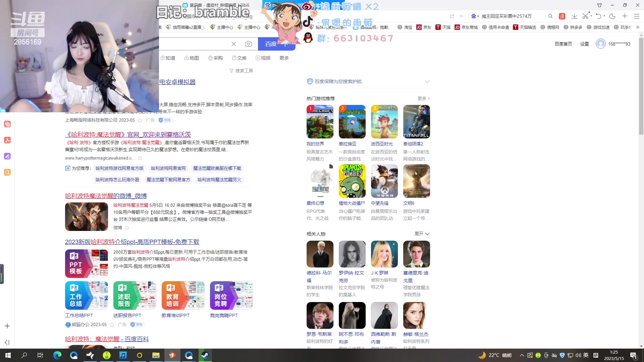Open the 赫敏·格兰杰 person photo
Screen dimensions: 644x362
(417, 315)
